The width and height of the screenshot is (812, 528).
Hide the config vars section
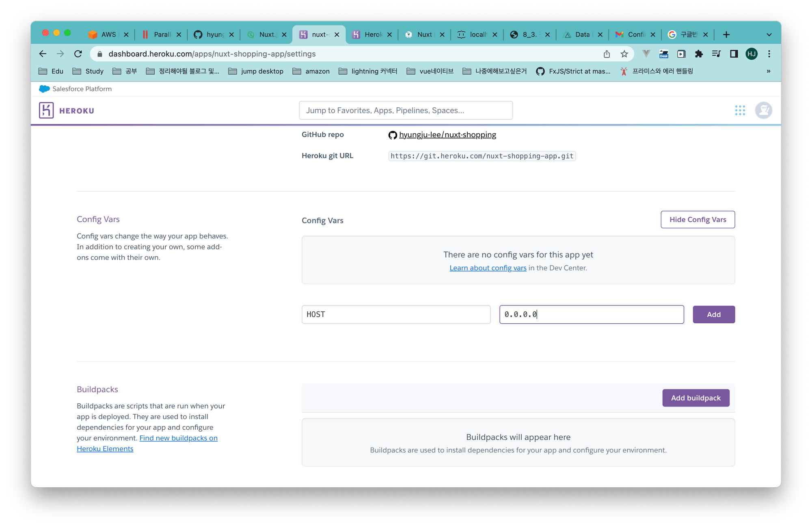click(x=698, y=220)
